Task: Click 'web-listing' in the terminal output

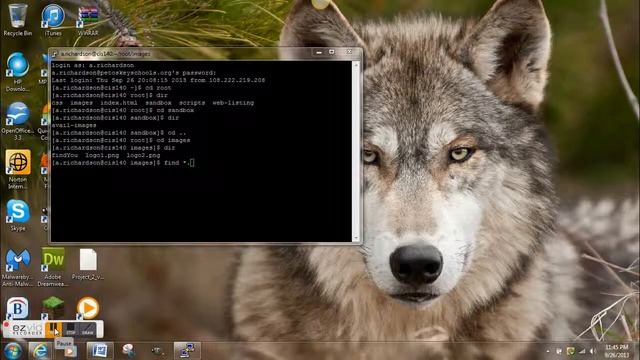Action: click(x=233, y=103)
